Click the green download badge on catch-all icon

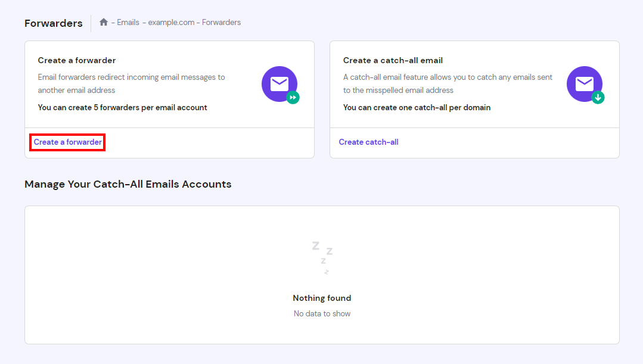598,98
